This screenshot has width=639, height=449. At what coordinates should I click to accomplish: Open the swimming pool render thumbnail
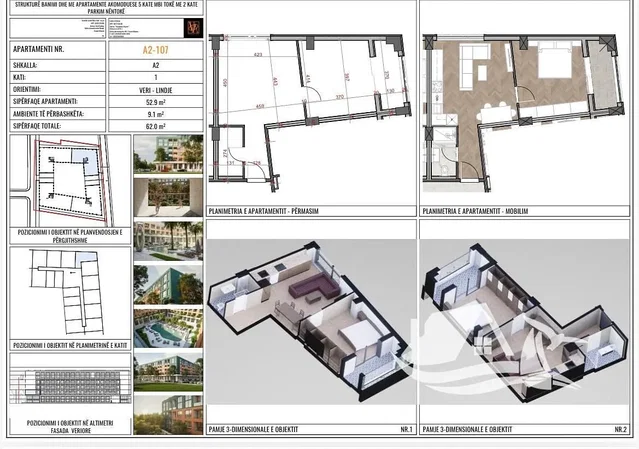168,328
